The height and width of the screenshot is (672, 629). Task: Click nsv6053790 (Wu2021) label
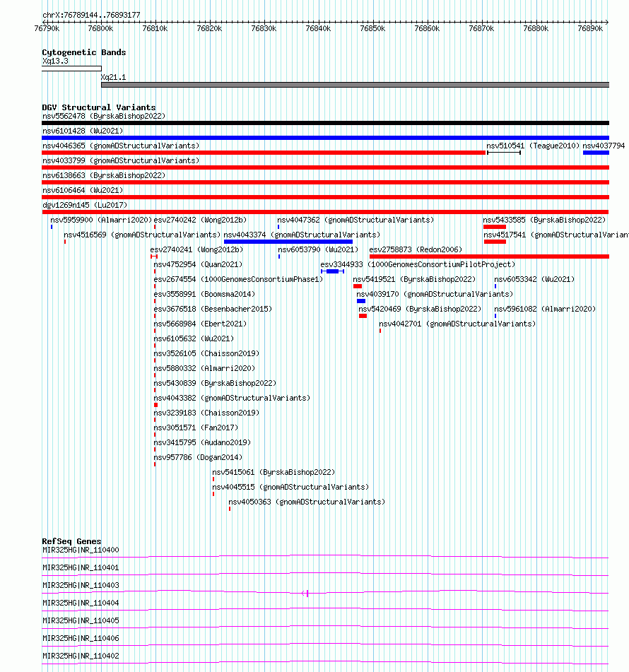tap(318, 249)
